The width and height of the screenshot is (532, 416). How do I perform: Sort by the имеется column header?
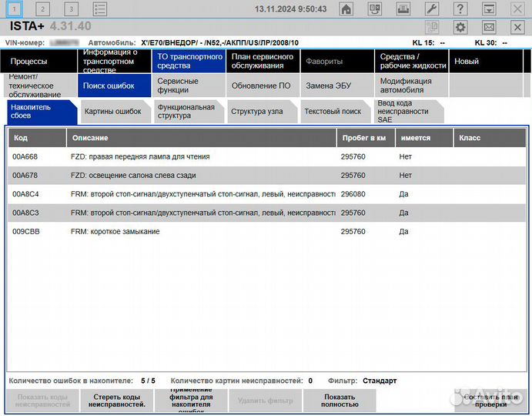424,138
